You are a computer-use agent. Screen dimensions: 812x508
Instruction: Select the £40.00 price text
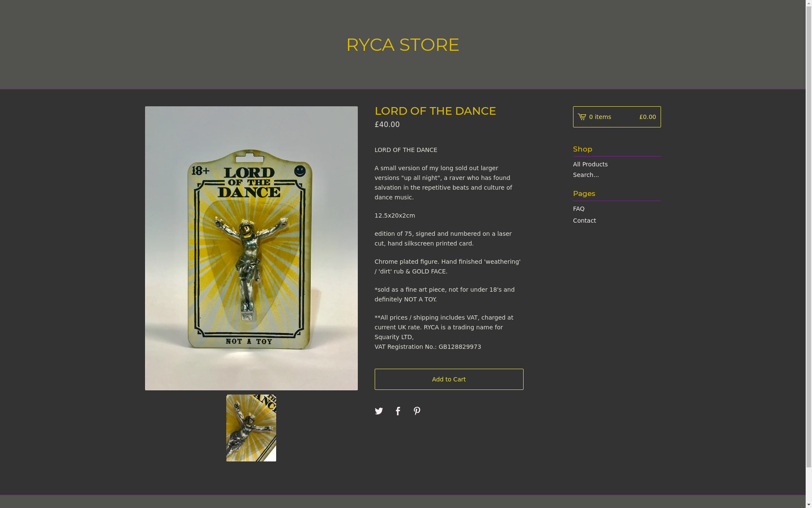(387, 124)
